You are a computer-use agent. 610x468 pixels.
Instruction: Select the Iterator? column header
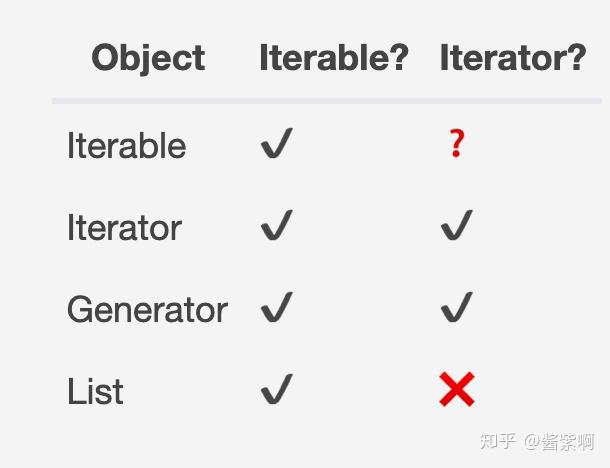pyautogui.click(x=513, y=57)
